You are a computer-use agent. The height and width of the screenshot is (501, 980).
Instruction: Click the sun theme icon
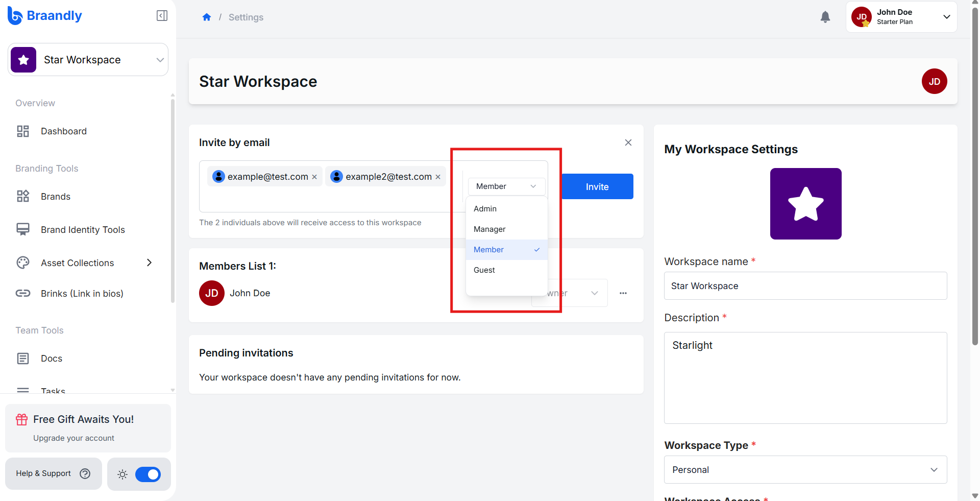coord(122,474)
